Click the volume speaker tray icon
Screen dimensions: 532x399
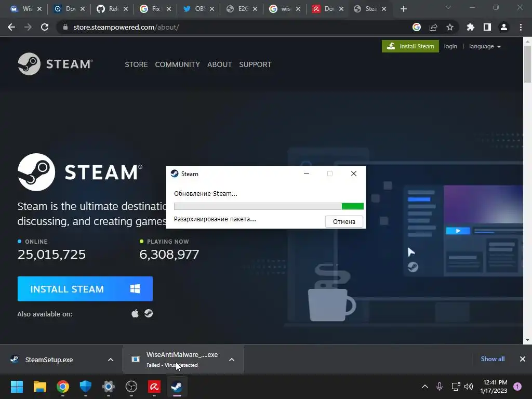pos(469,387)
